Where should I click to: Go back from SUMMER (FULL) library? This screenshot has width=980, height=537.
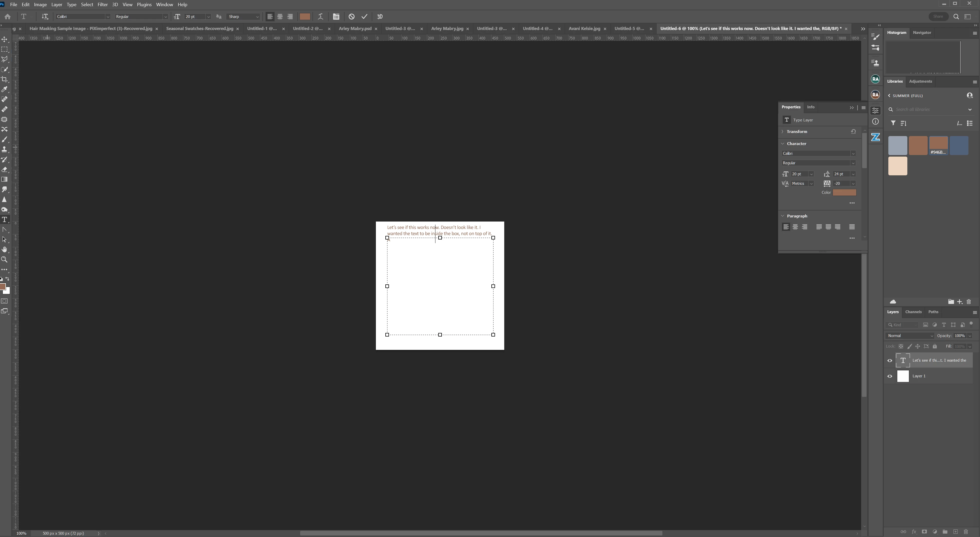[889, 95]
